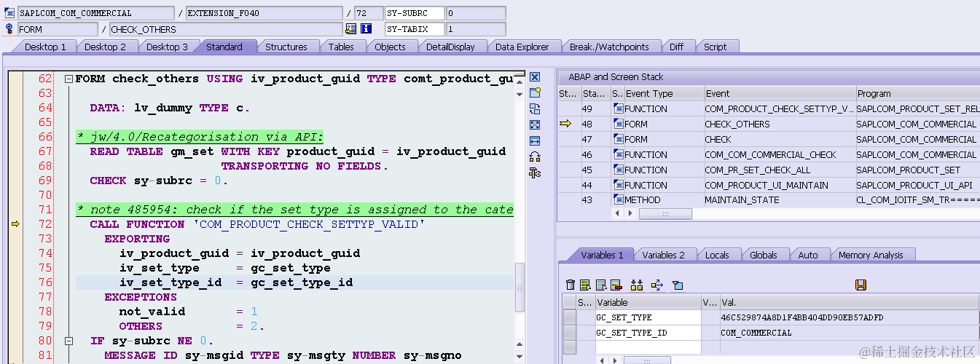The width and height of the screenshot is (980, 364).
Task: Open the Auto tab
Action: click(x=808, y=255)
